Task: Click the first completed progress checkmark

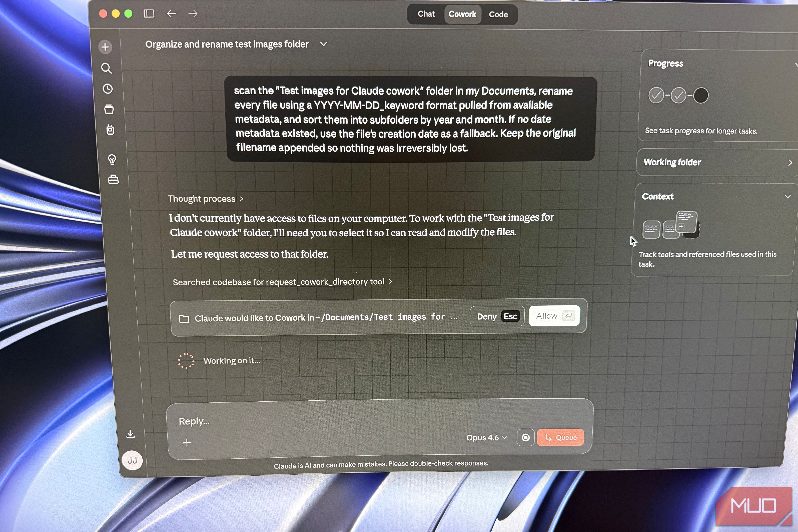Action: click(x=656, y=95)
